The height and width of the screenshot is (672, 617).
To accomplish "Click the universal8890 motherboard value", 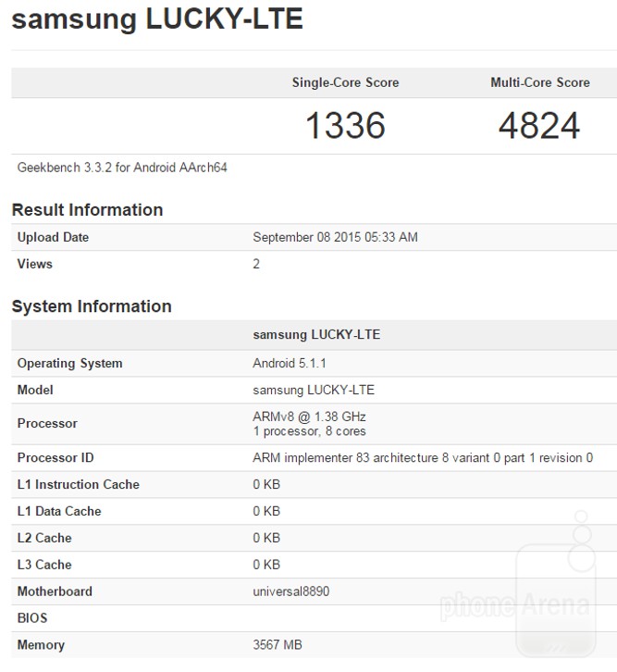I will pyautogui.click(x=290, y=591).
